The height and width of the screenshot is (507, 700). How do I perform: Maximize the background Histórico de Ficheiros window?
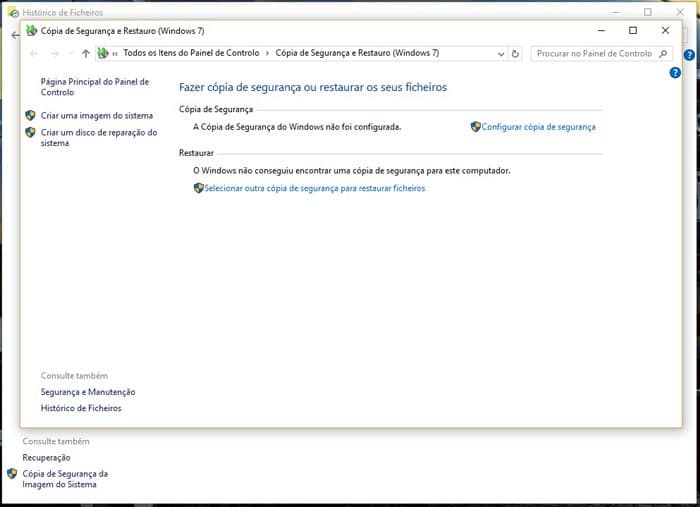click(648, 12)
